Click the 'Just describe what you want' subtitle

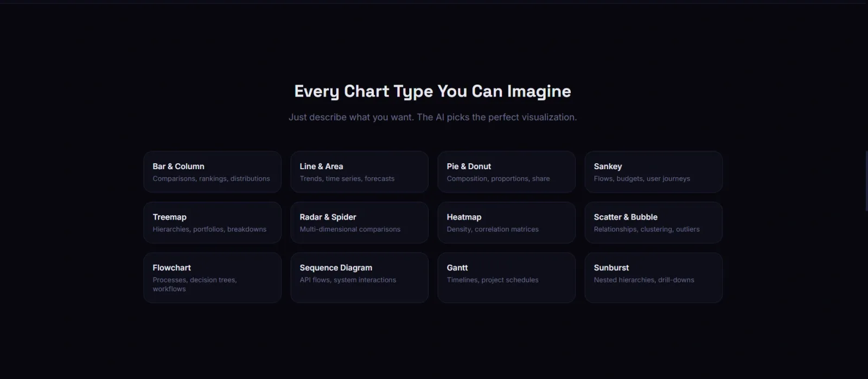(x=432, y=117)
